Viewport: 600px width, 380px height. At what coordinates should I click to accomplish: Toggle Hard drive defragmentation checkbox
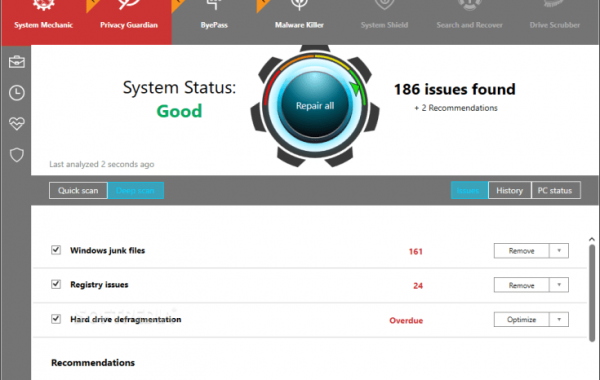point(56,319)
